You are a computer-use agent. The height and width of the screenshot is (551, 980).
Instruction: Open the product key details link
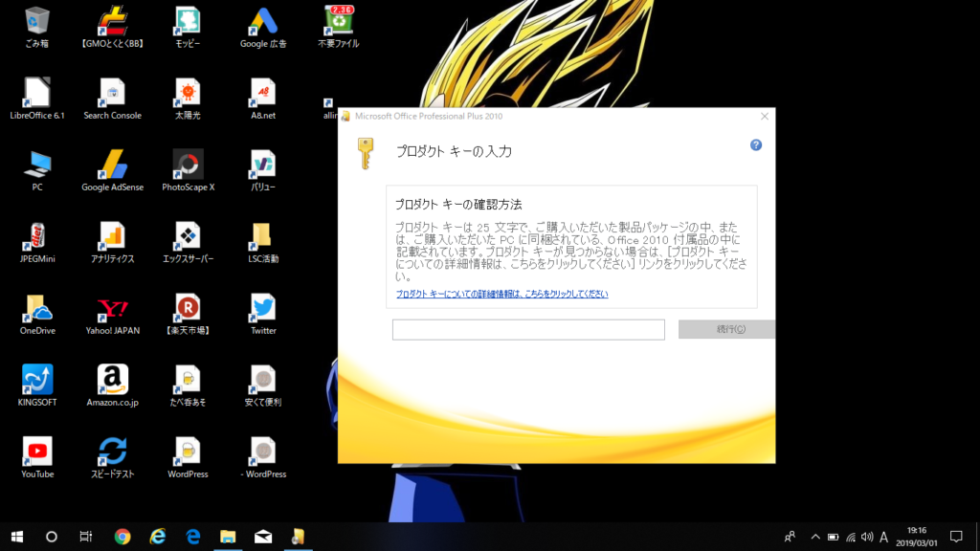tap(501, 294)
